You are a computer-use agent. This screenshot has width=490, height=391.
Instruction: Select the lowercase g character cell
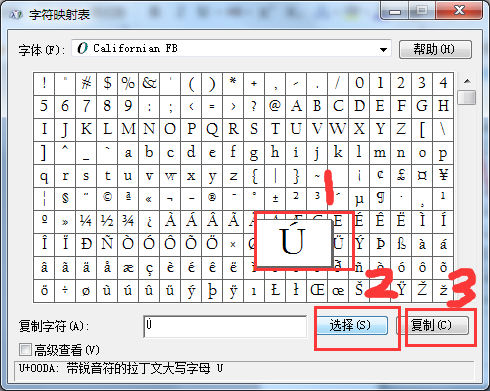(254, 152)
